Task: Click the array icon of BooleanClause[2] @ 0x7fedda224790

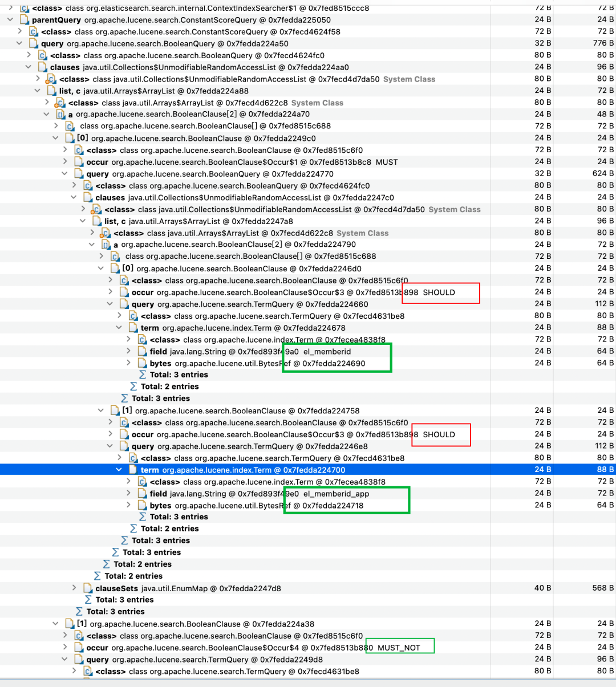Action: [106, 245]
